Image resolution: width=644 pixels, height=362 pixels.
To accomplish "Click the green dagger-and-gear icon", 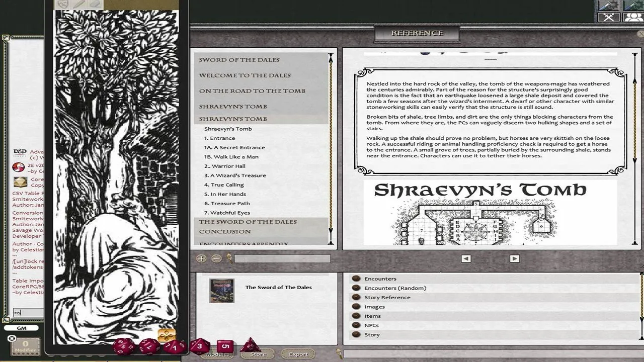I will (633, 5).
